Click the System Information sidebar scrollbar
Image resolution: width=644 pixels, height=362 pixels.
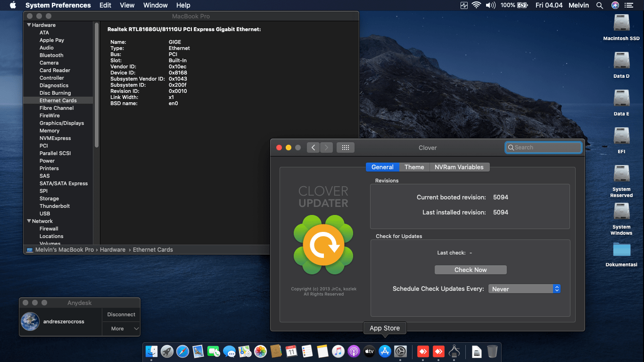coord(97,85)
